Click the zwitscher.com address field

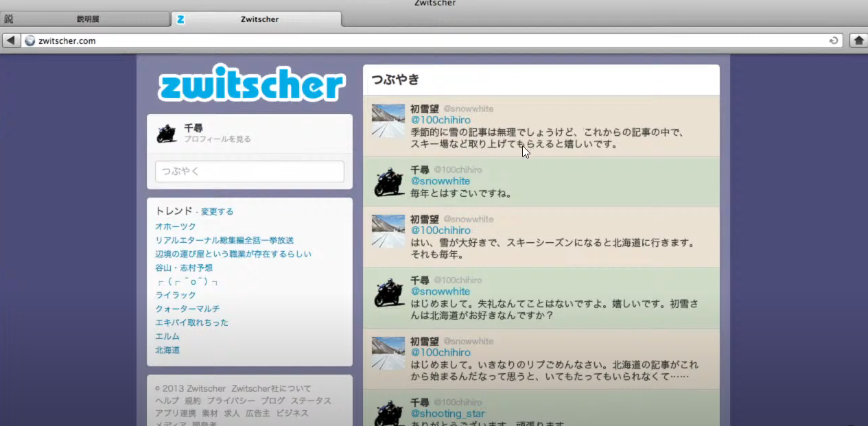click(x=434, y=40)
